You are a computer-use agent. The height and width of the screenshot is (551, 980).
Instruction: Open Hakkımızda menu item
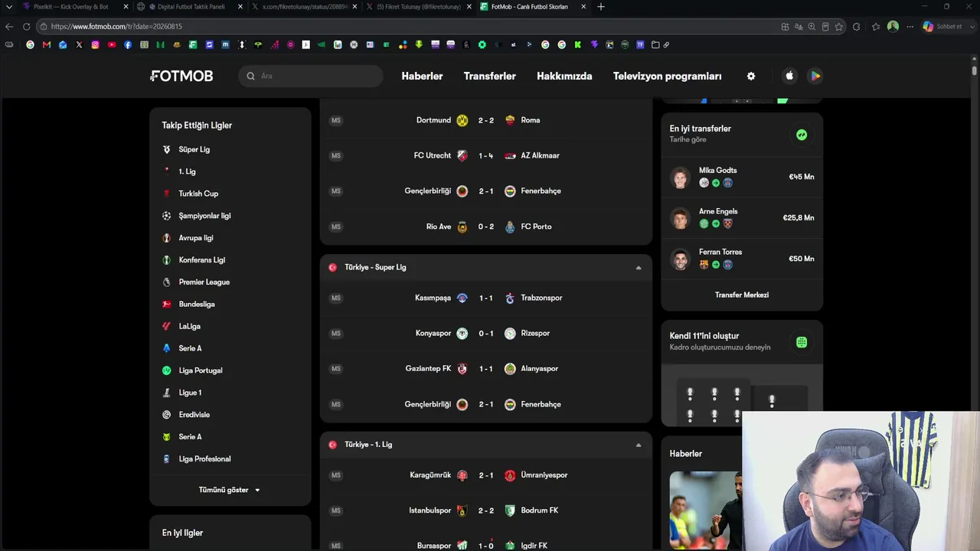tap(564, 76)
